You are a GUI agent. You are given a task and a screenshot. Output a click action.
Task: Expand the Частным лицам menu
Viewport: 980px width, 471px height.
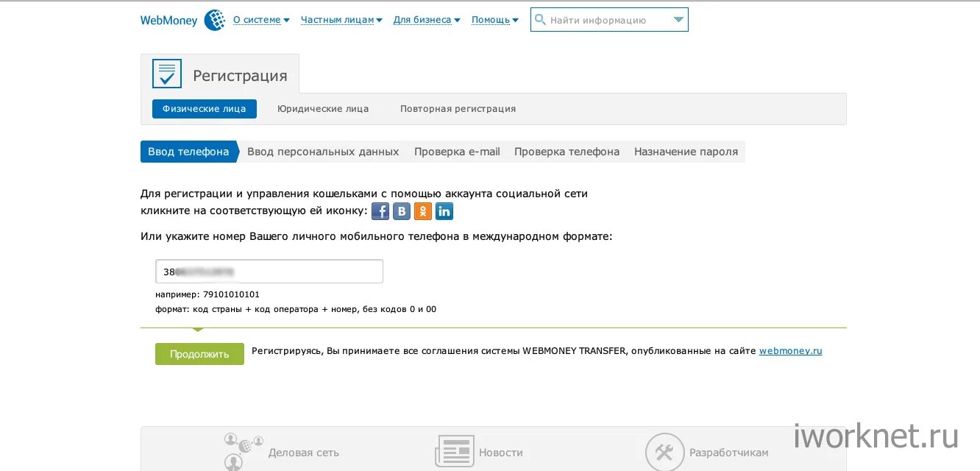[x=341, y=20]
